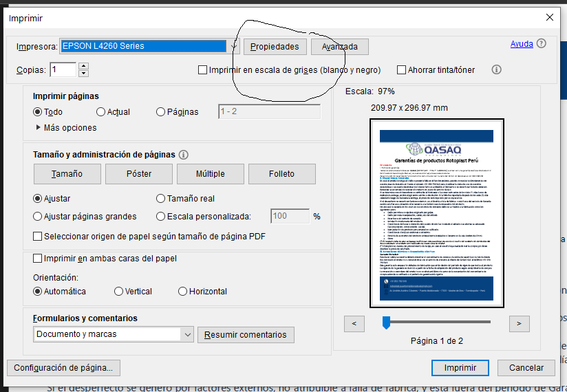Image resolution: width=567 pixels, height=392 pixels.
Task: Decrease copies with the down arrow
Action: pos(83,73)
